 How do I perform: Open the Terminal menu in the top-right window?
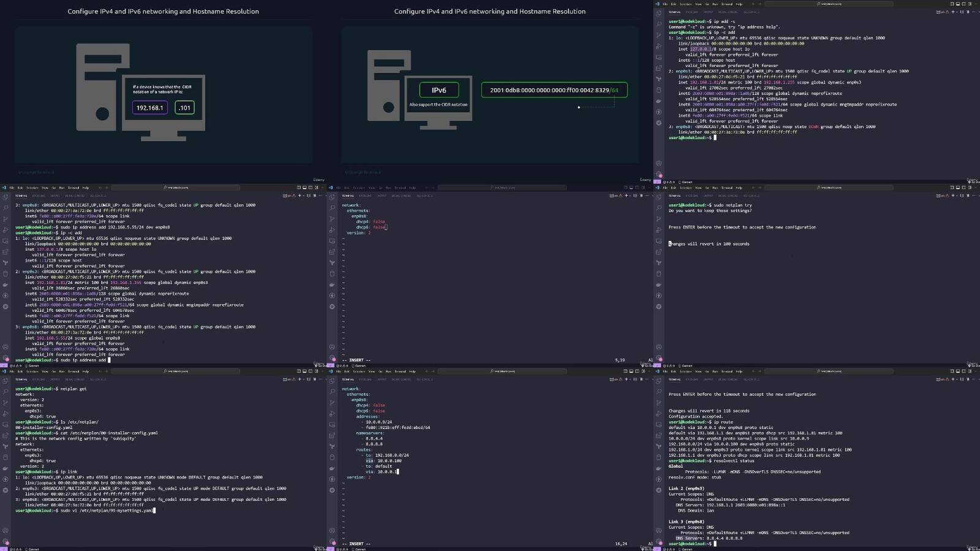(726, 4)
